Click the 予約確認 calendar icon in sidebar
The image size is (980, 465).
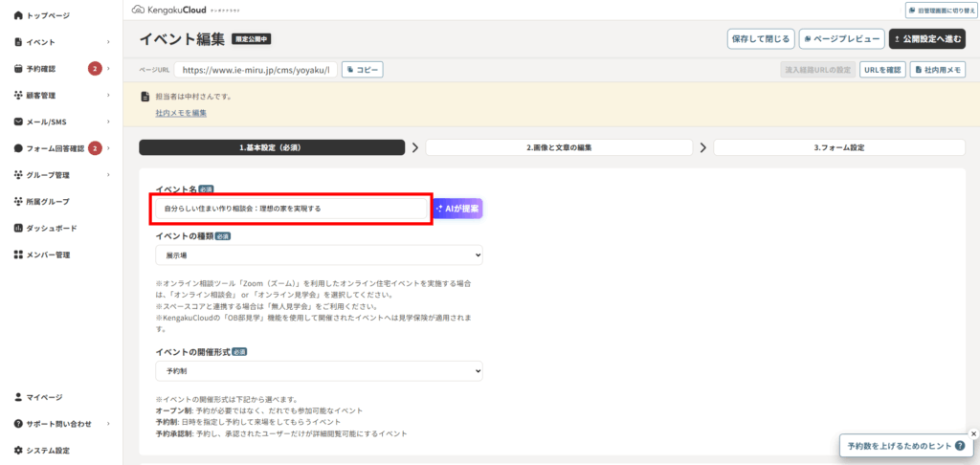pyautogui.click(x=18, y=69)
